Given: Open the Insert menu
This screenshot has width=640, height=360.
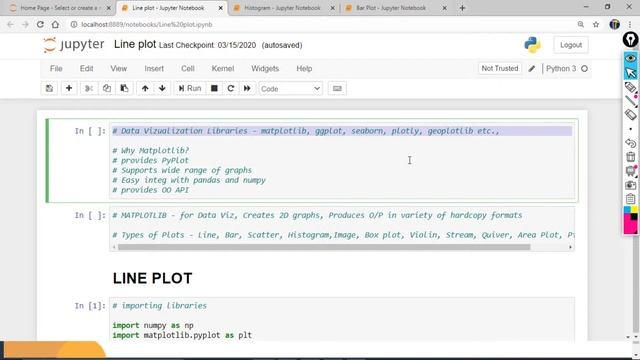Looking at the screenshot, I should click(x=154, y=69).
